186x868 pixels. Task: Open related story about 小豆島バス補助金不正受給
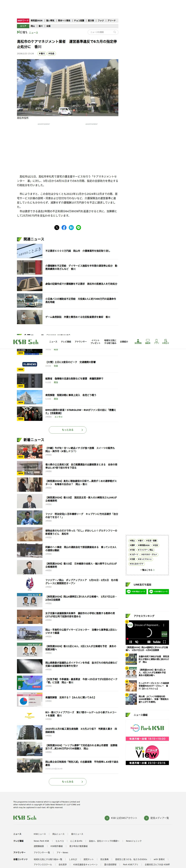click(68, 301)
